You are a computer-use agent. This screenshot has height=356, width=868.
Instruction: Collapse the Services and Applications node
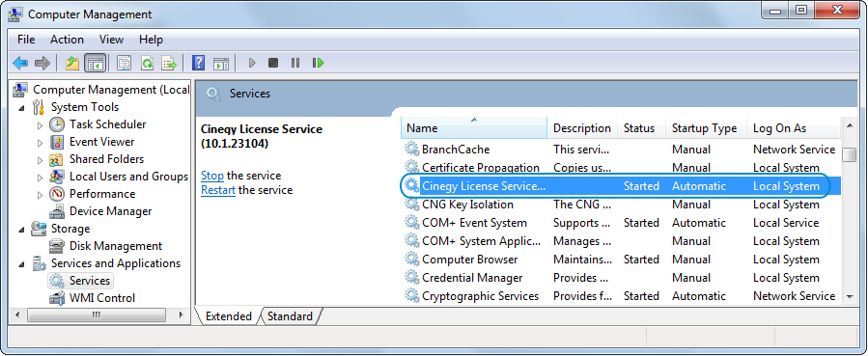[21, 264]
